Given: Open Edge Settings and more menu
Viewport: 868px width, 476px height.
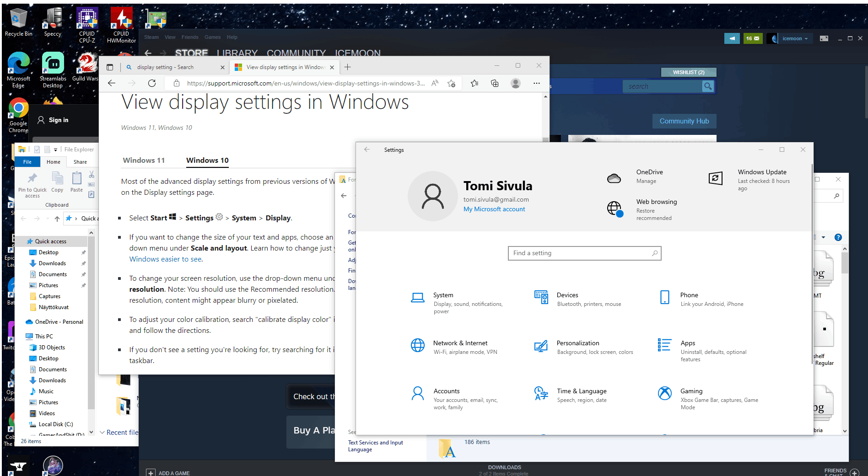Looking at the screenshot, I should 536,83.
